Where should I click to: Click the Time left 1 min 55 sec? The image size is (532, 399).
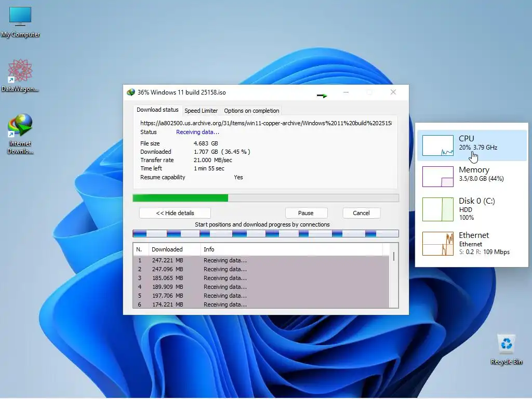coord(209,169)
